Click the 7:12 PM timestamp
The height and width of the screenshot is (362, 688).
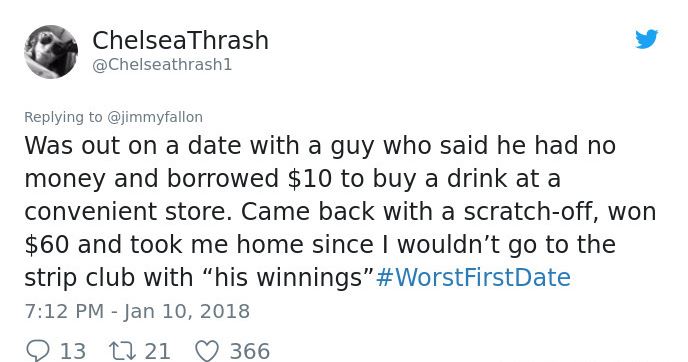pyautogui.click(x=64, y=311)
